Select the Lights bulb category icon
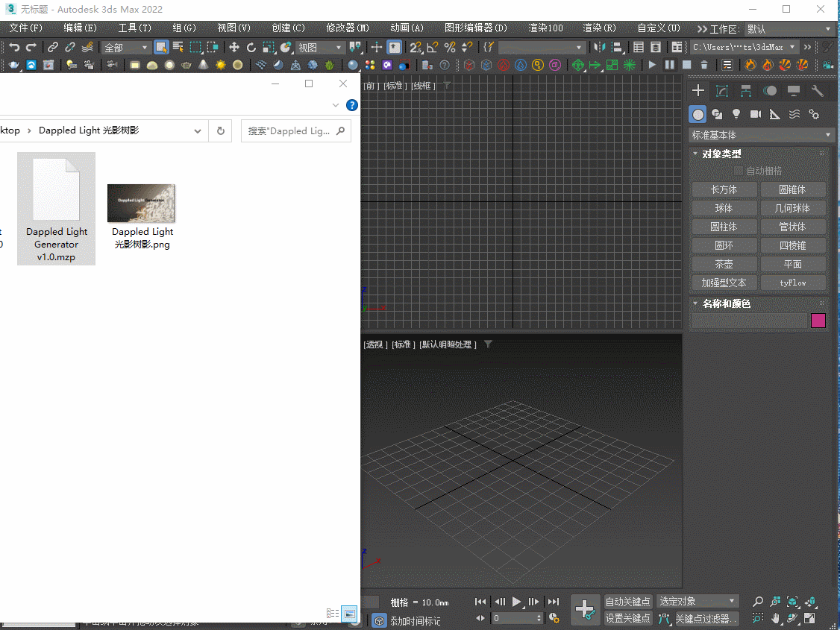840x630 pixels. click(x=736, y=115)
